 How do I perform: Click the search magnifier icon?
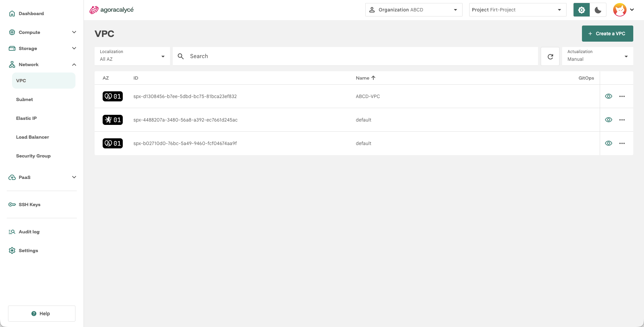tap(181, 56)
